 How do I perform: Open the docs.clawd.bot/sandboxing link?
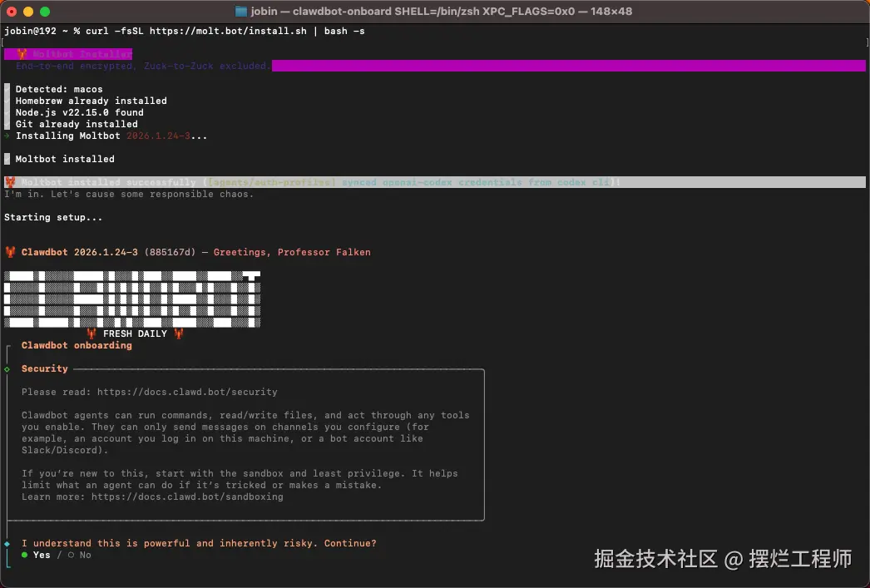click(x=187, y=497)
